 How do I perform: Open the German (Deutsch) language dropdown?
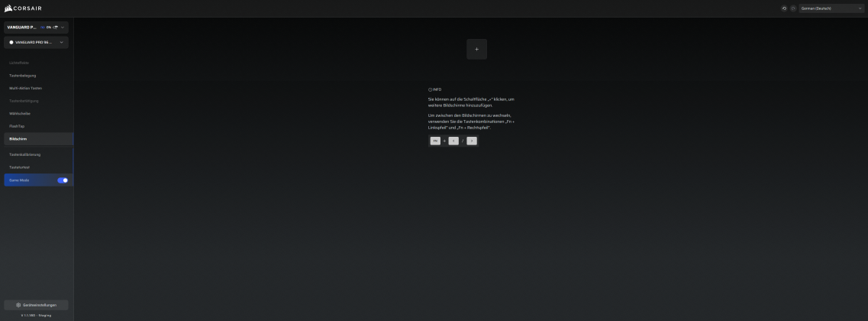[x=831, y=8]
